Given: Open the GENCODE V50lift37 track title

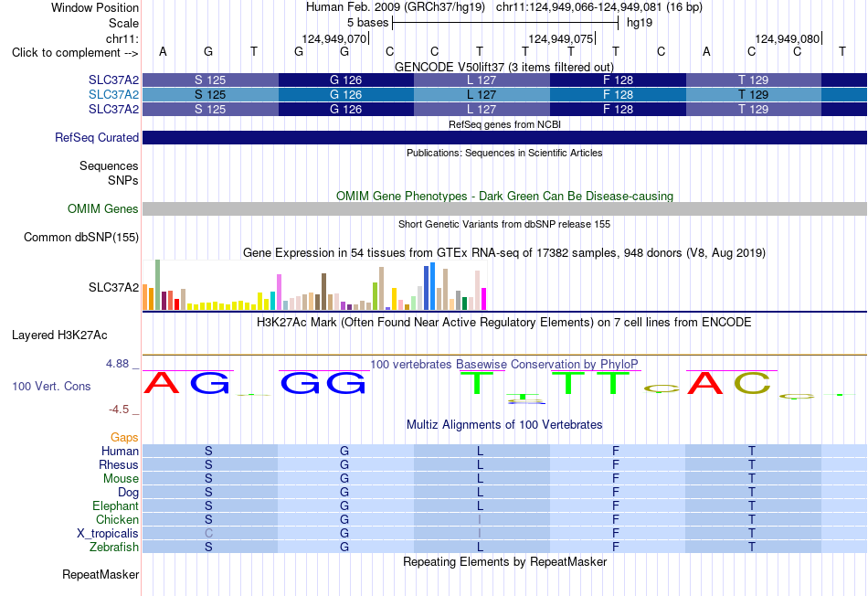Looking at the screenshot, I should pos(504,67).
